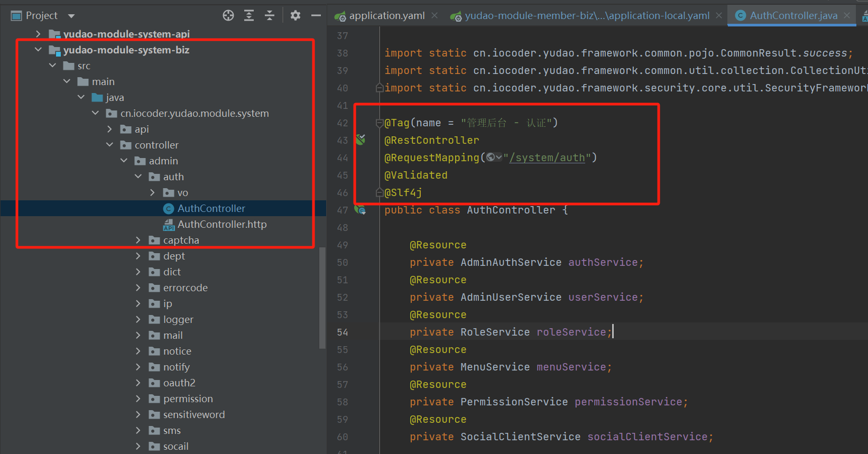Collapse the main folder
This screenshot has height=454, width=868.
tap(67, 81)
